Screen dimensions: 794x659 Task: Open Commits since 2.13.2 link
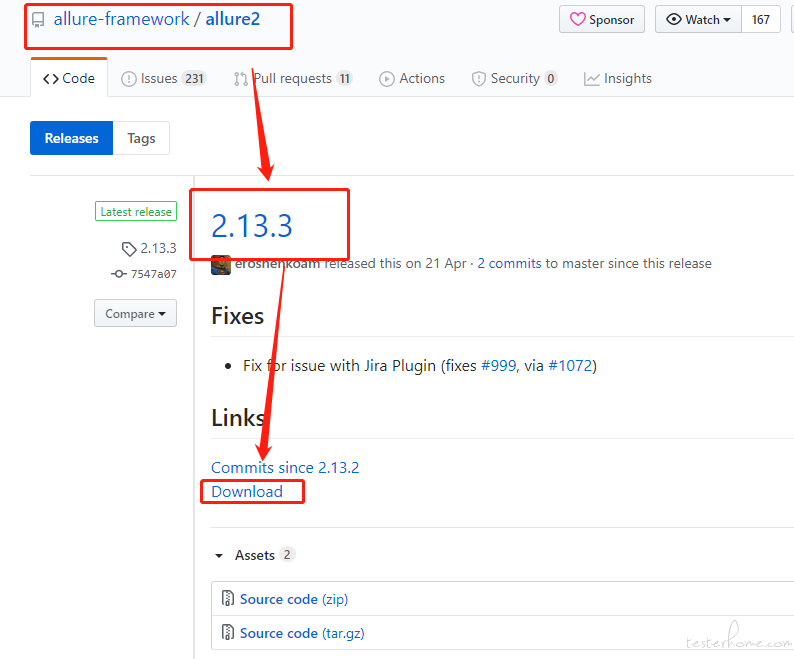pos(285,467)
